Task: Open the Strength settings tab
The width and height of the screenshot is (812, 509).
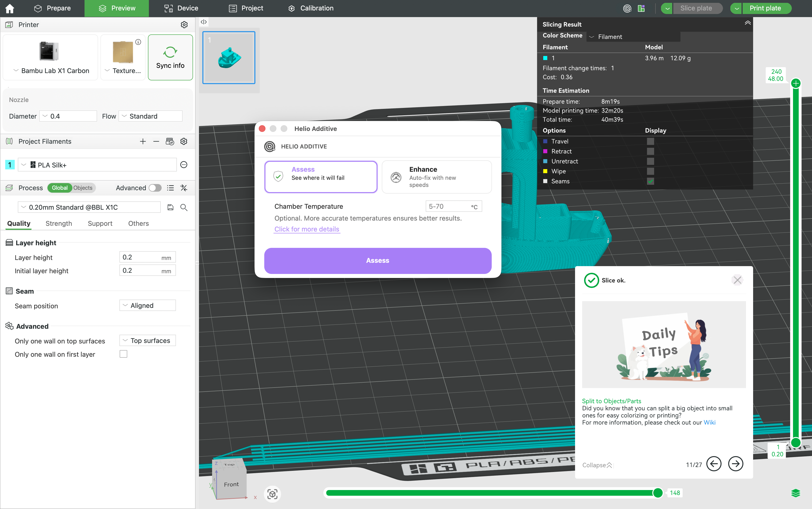Action: (x=59, y=223)
